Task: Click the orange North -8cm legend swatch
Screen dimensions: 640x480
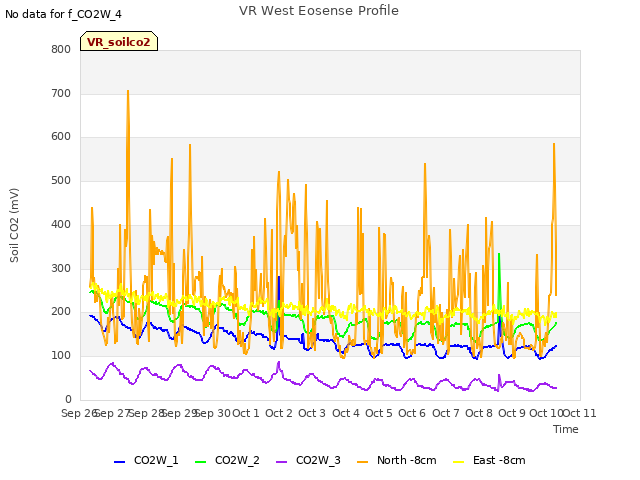Action: click(362, 462)
